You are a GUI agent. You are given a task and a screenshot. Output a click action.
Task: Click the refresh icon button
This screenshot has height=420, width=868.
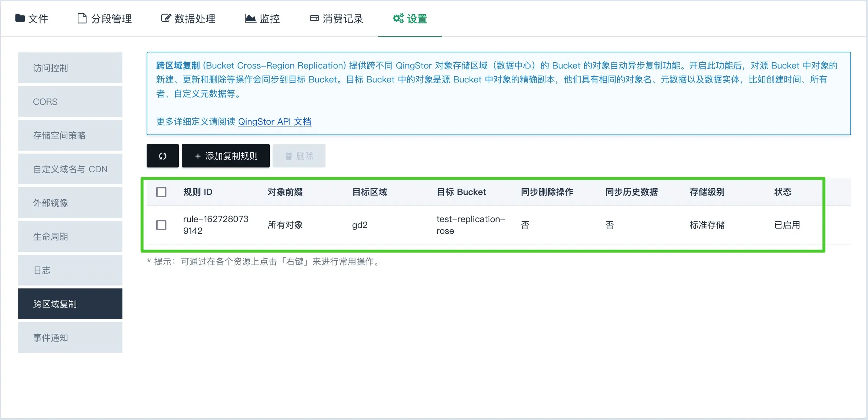(163, 156)
